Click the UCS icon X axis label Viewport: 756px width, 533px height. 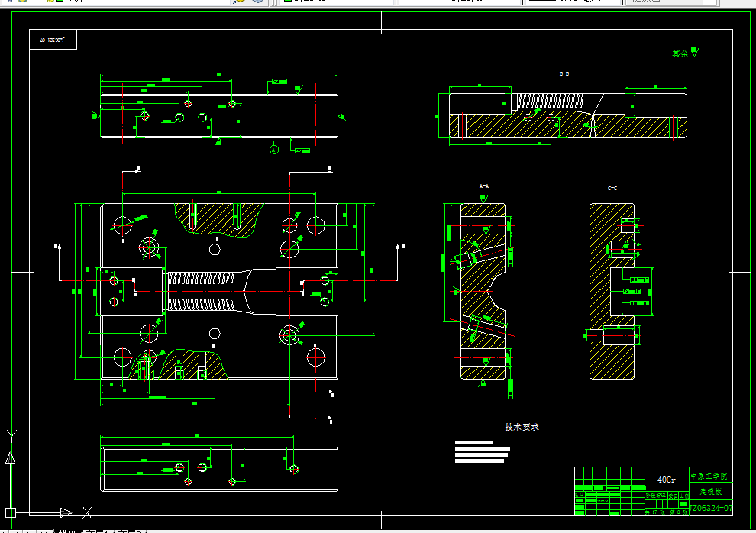click(87, 512)
